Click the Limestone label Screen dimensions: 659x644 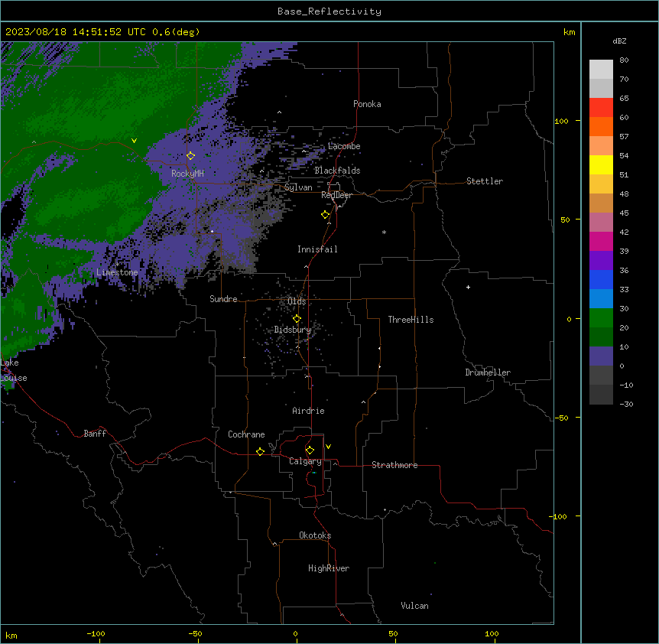117,272
